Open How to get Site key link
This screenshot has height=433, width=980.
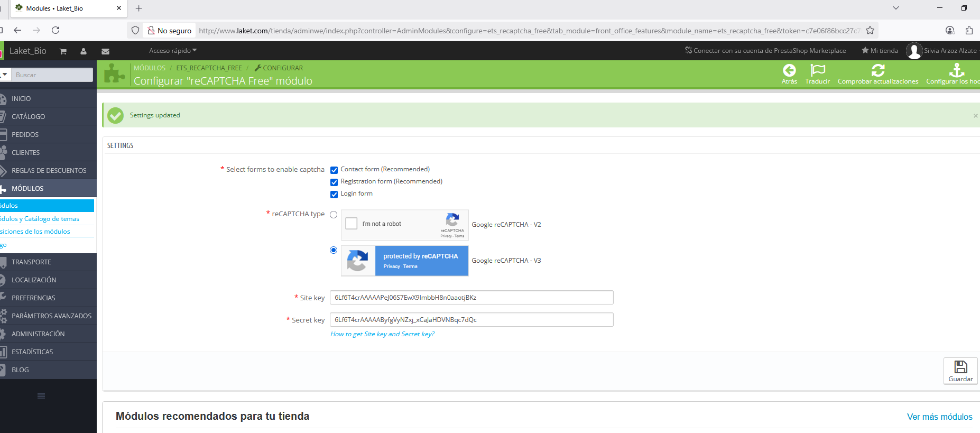382,334
